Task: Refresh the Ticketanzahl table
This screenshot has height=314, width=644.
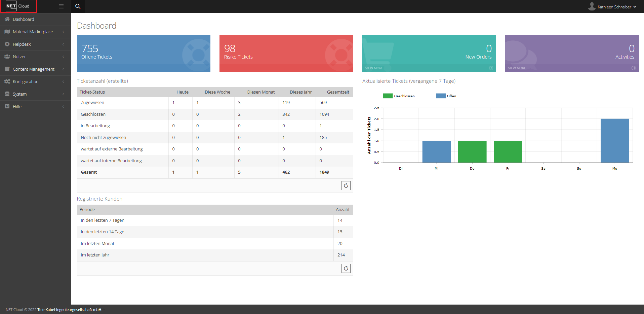Action: [x=346, y=185]
